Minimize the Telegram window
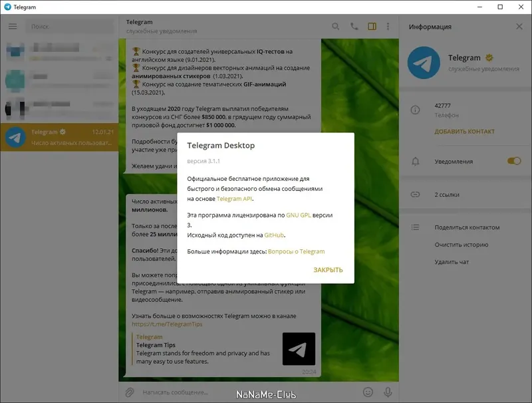 [x=479, y=7]
